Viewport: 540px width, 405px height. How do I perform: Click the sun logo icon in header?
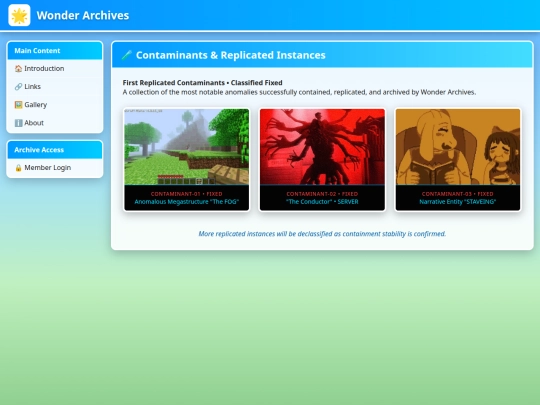pyautogui.click(x=19, y=15)
